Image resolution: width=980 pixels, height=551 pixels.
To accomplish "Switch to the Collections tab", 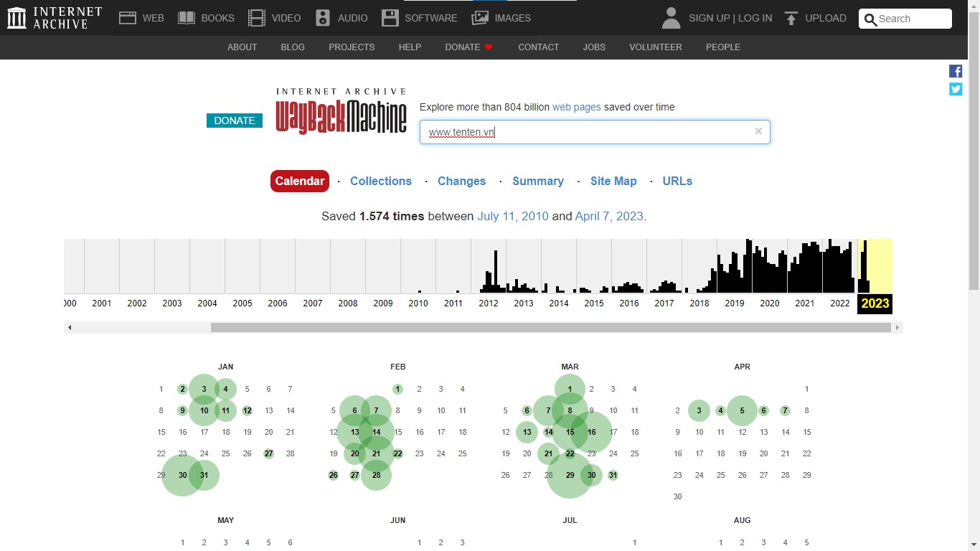I will (381, 182).
